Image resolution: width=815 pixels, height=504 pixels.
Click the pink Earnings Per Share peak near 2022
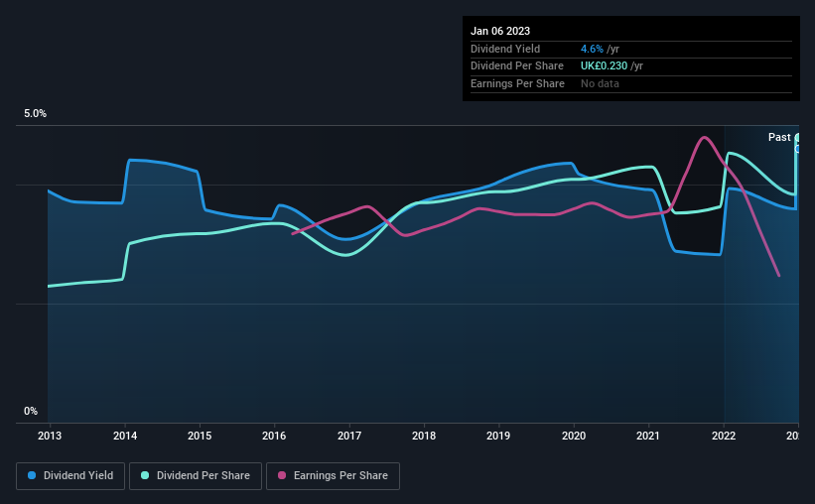click(704, 137)
